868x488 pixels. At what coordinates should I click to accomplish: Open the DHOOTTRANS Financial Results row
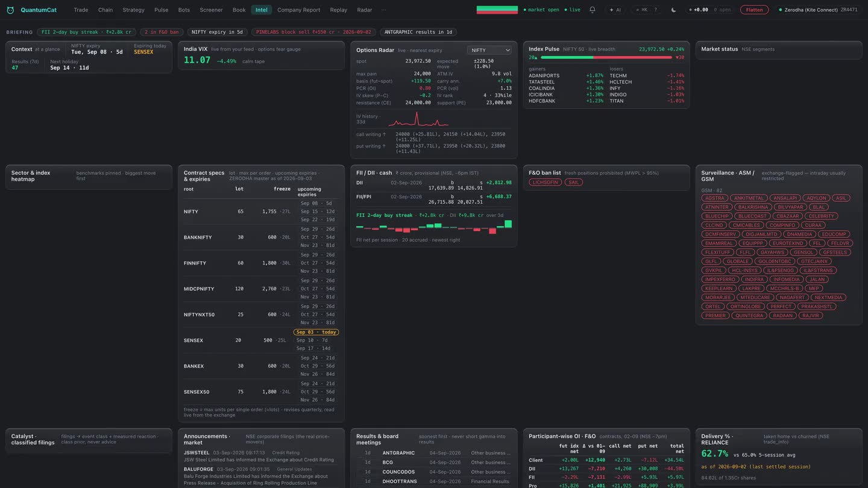click(x=434, y=482)
